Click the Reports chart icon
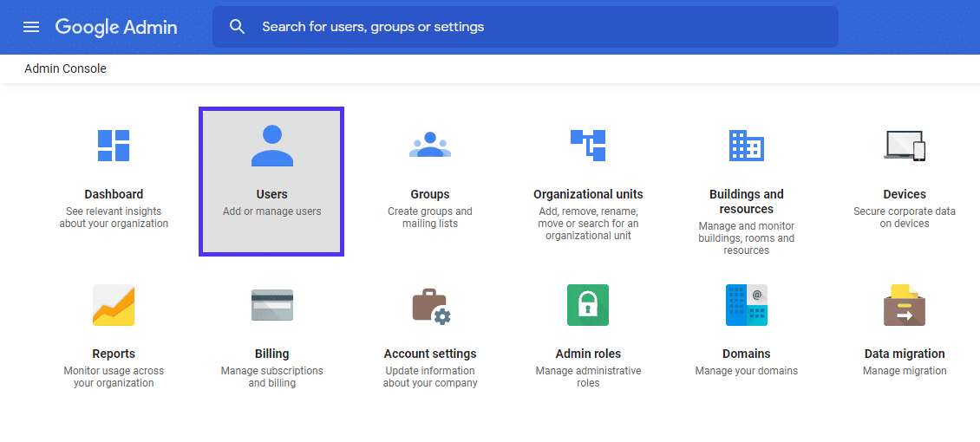 [x=114, y=305]
